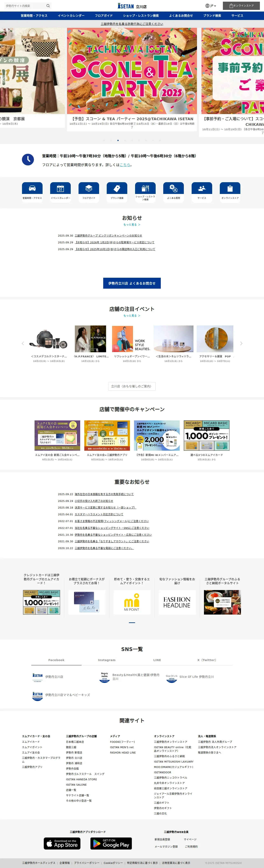Open イベントカレンダー in the navigation bar
The image size is (264, 868).
(71, 15)
